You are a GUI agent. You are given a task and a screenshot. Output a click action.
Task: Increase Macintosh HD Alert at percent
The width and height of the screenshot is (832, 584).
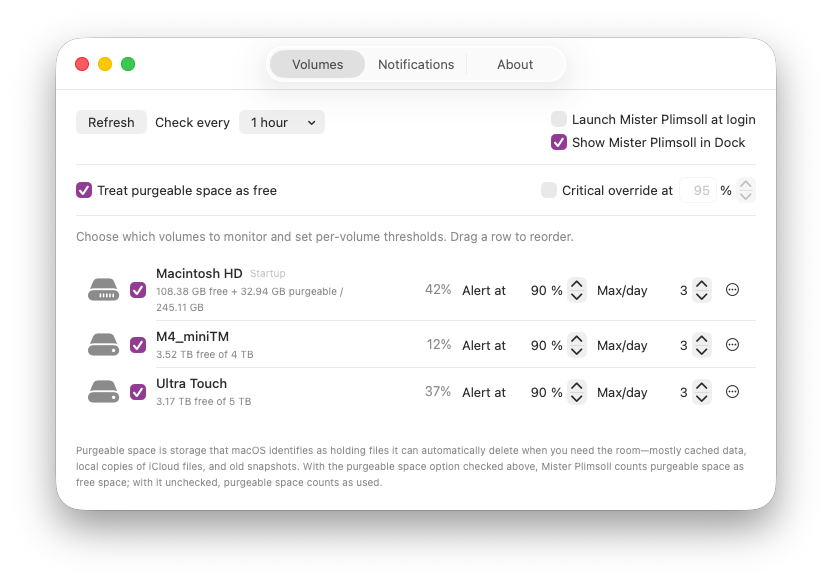pyautogui.click(x=577, y=284)
